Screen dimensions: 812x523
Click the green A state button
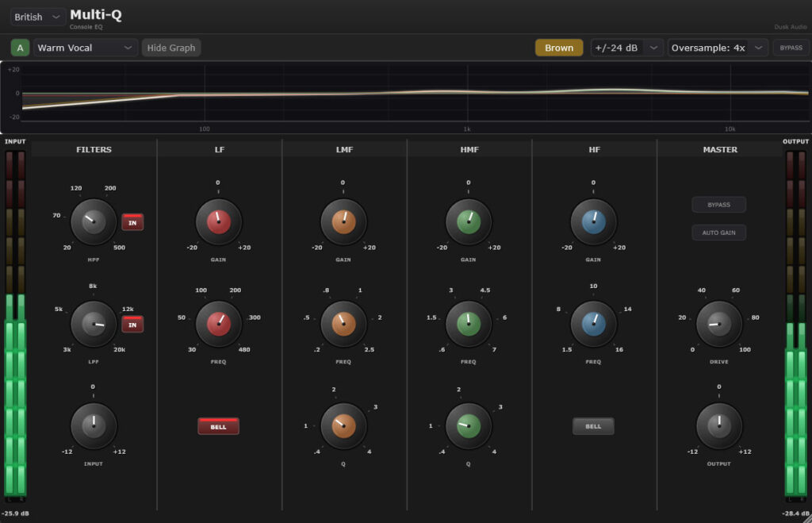21,48
